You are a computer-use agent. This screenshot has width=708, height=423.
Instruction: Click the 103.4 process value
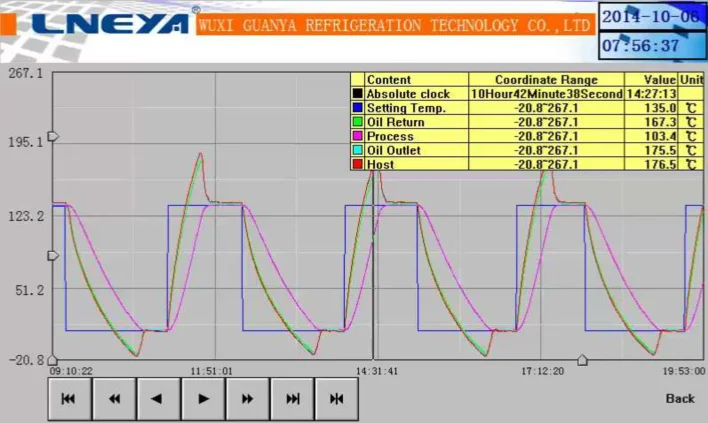coord(661,136)
